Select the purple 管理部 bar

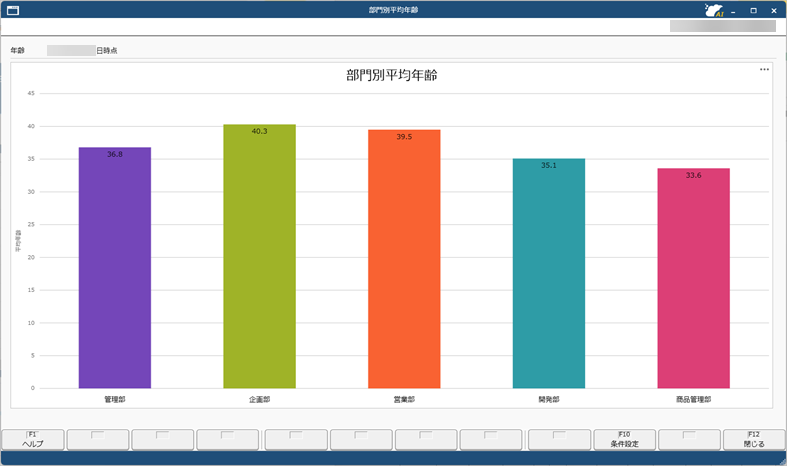pyautogui.click(x=115, y=267)
